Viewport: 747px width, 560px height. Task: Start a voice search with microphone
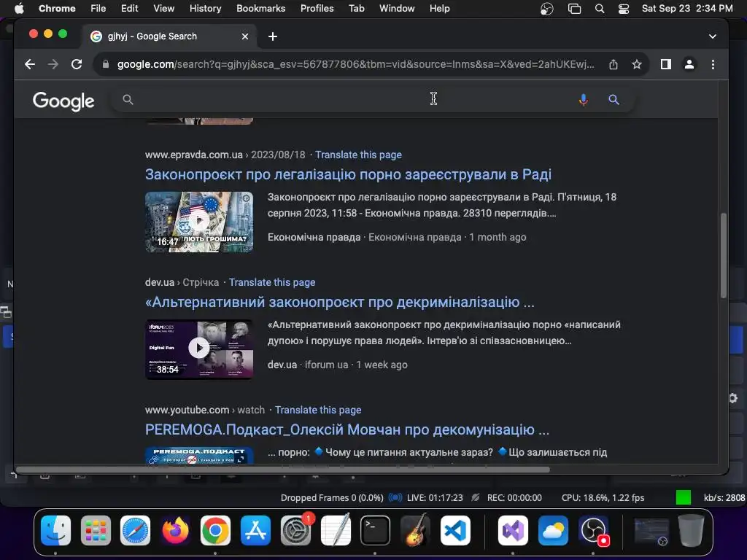coord(583,99)
